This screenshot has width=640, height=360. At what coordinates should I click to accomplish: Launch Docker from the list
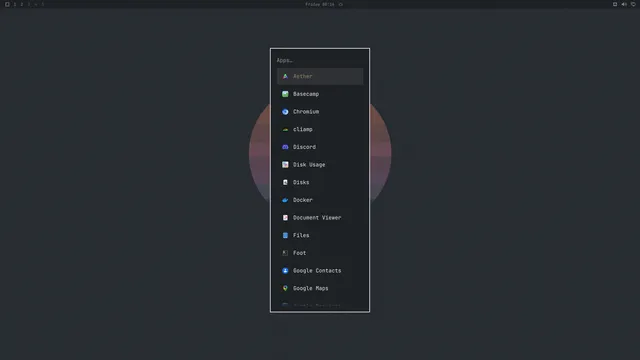click(x=320, y=200)
